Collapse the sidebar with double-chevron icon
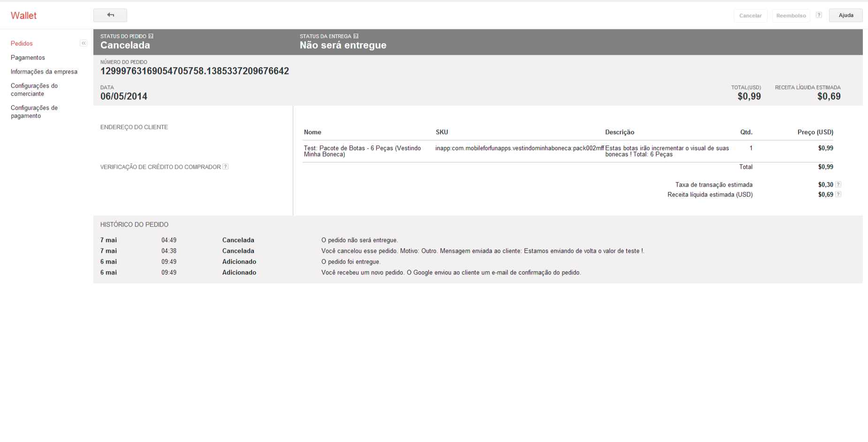 point(84,43)
